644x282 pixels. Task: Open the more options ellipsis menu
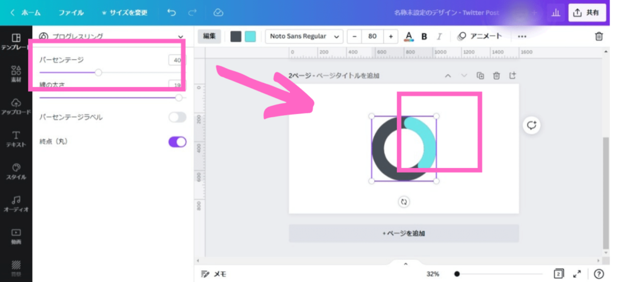pyautogui.click(x=522, y=37)
